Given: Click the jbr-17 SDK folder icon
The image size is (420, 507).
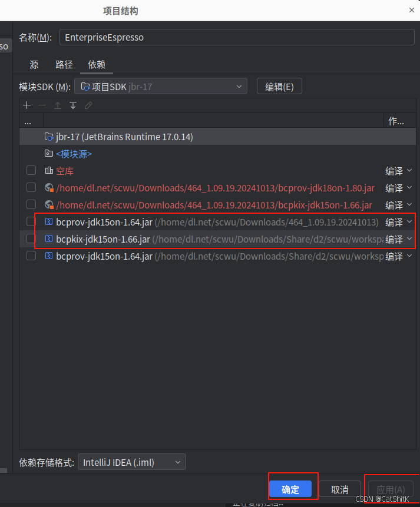Looking at the screenshot, I should [x=49, y=137].
